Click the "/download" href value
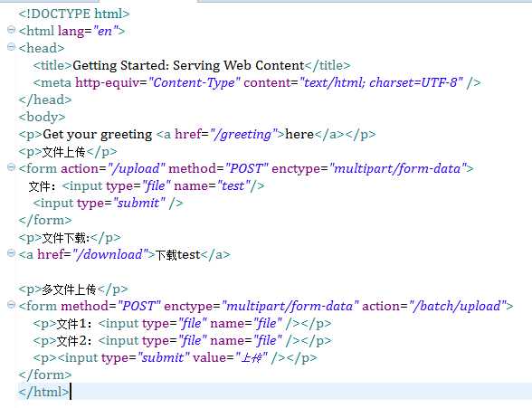Screen dimensions: 532x408 click(x=110, y=255)
